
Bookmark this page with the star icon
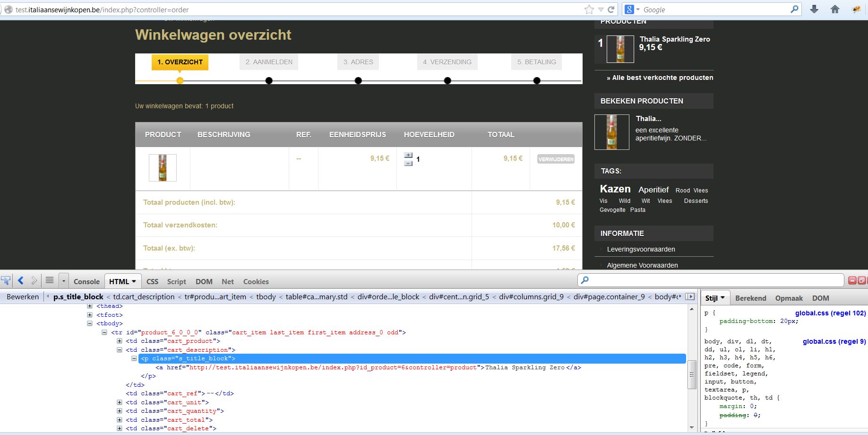tap(589, 9)
